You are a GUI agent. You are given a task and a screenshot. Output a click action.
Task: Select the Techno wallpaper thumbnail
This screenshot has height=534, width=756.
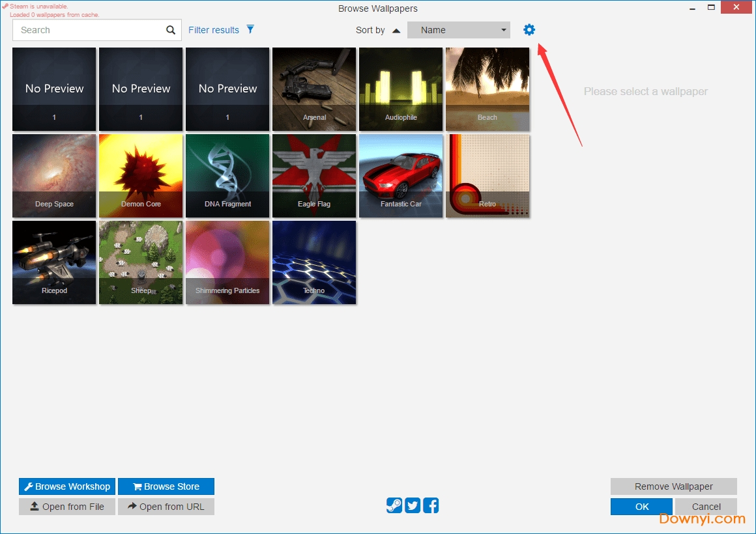pyautogui.click(x=313, y=262)
